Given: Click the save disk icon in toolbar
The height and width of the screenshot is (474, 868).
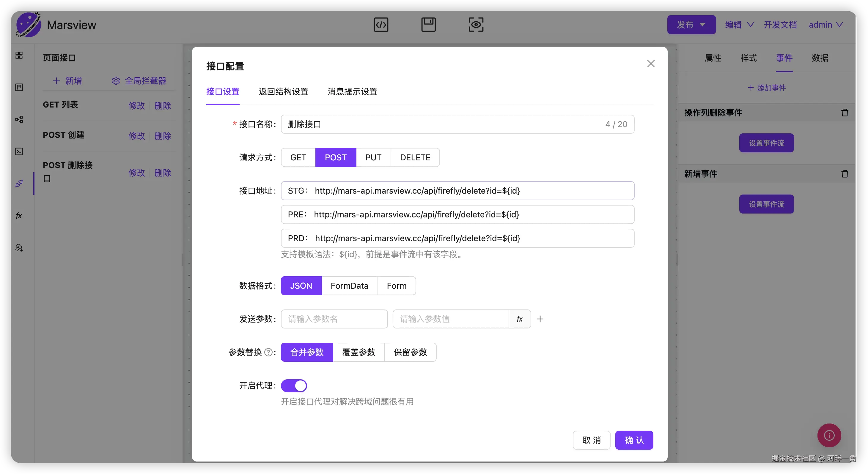Looking at the screenshot, I should 428,25.
